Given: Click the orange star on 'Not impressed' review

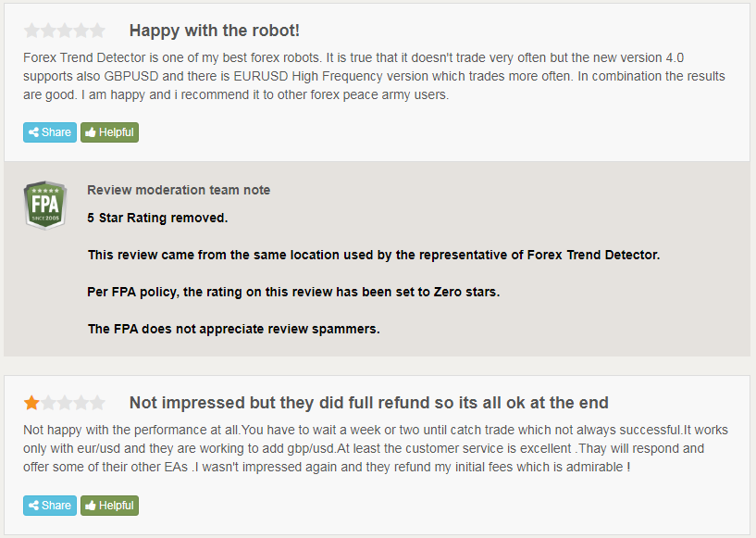Looking at the screenshot, I should [31, 403].
